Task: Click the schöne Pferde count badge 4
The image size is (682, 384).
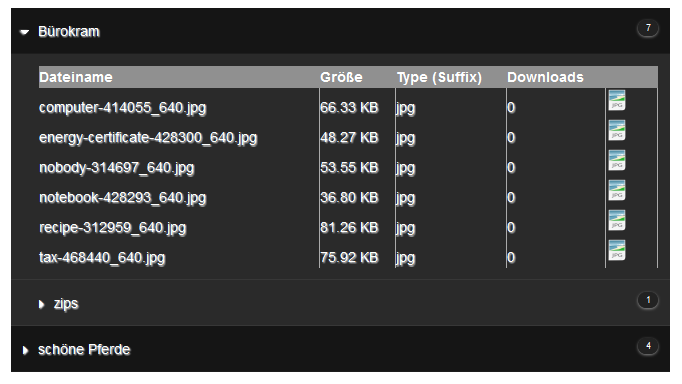Action: [x=648, y=346]
